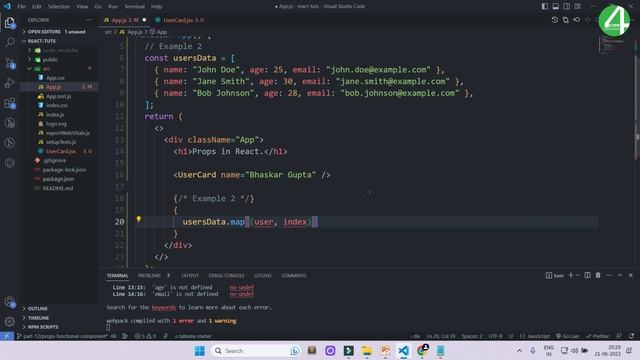Viewport: 640px width, 360px height.
Task: Expand the OPEN EDITORS section
Action: coord(44,31)
